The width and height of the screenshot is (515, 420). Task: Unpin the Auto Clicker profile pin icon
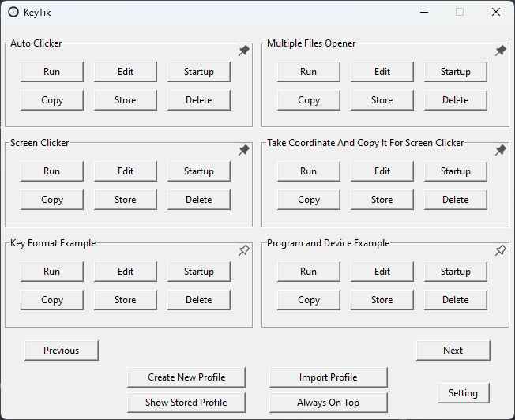[244, 51]
